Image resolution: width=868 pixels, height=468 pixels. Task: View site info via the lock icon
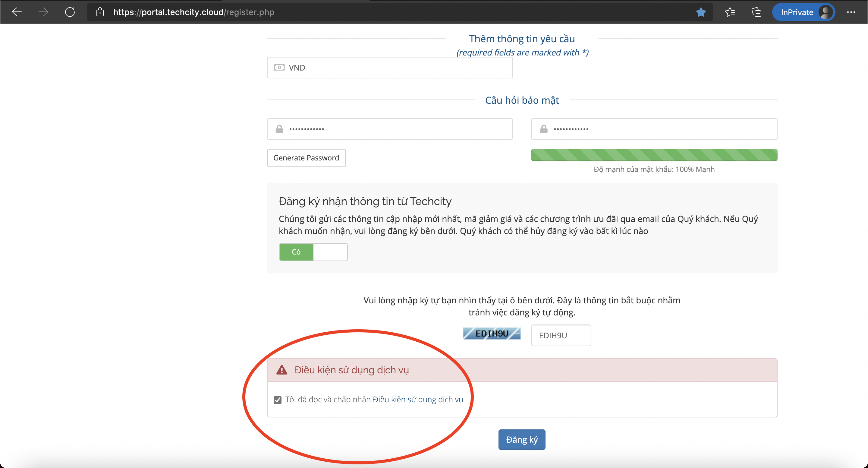100,12
